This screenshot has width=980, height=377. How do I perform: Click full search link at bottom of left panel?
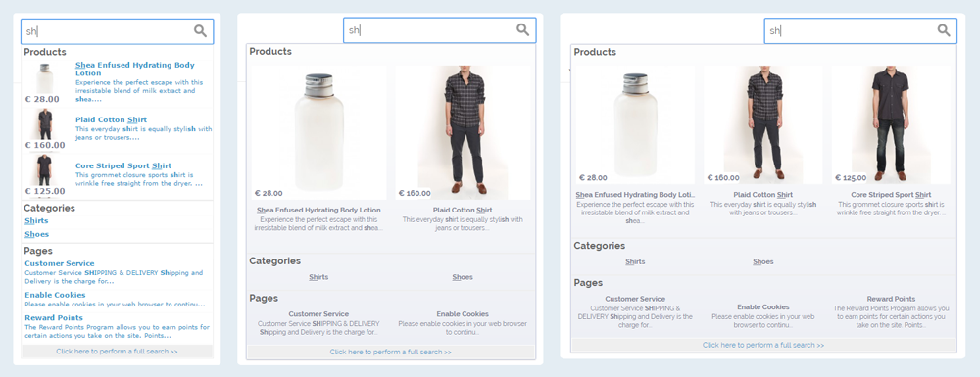click(x=117, y=352)
